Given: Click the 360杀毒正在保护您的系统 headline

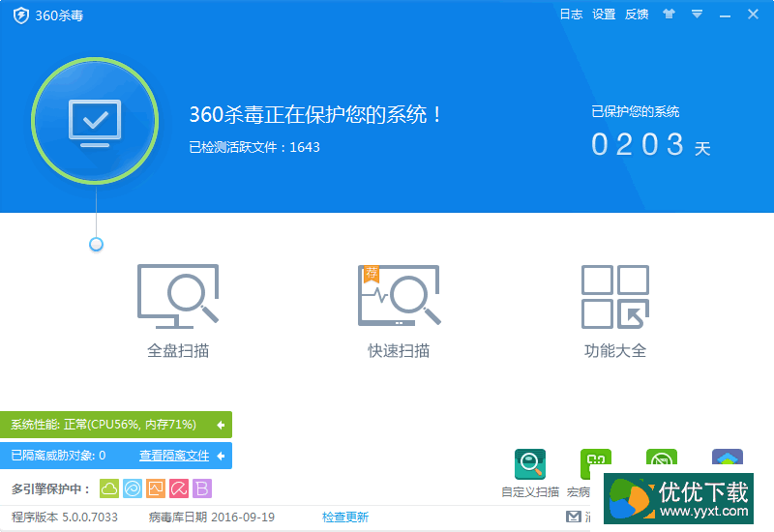Looking at the screenshot, I should 315,114.
